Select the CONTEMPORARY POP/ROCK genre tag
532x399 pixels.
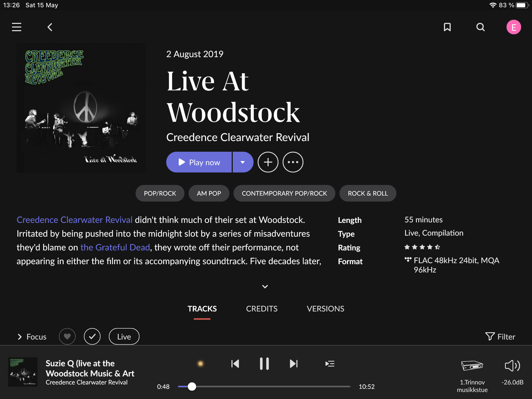pos(284,193)
